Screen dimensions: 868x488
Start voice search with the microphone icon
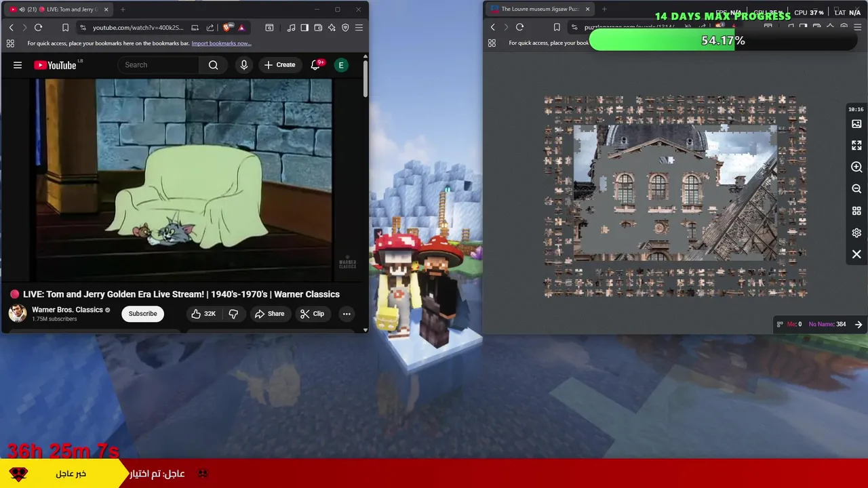click(244, 65)
